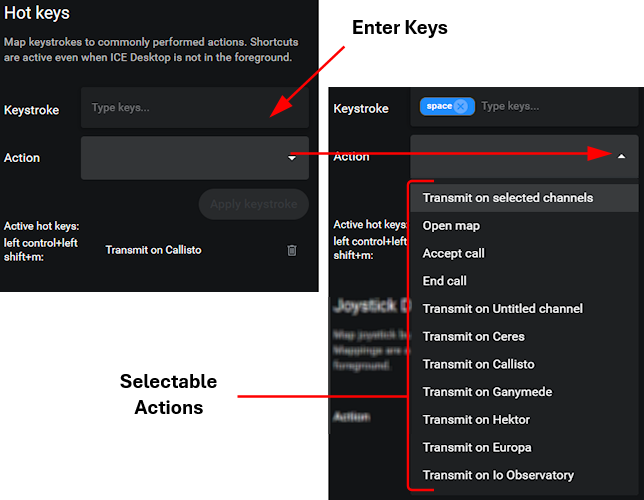The width and height of the screenshot is (644, 500).
Task: Delete the Transmit on Callisto hot key
Action: [292, 250]
